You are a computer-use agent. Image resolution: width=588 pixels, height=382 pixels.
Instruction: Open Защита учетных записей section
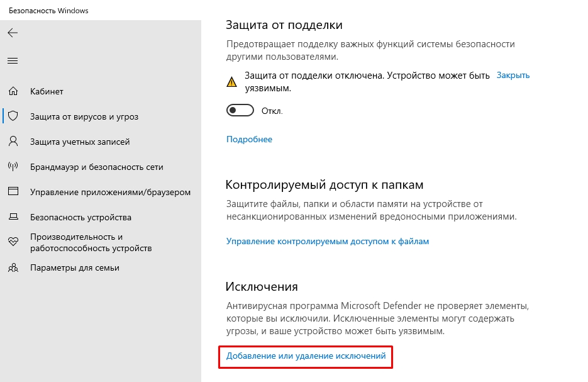coord(80,142)
